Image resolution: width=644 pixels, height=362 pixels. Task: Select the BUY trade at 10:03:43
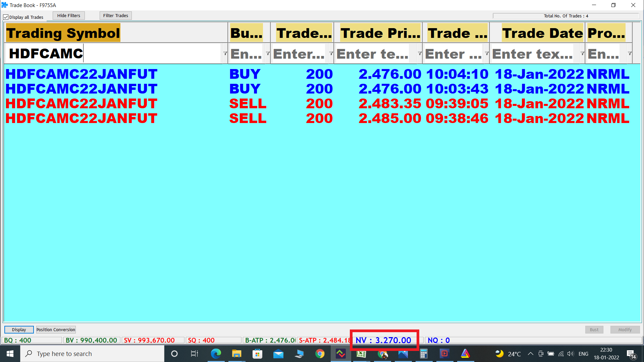[318, 88]
